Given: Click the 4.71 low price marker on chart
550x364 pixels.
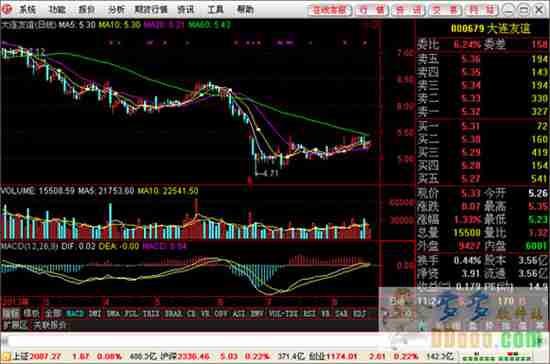Looking at the screenshot, I should 270,173.
